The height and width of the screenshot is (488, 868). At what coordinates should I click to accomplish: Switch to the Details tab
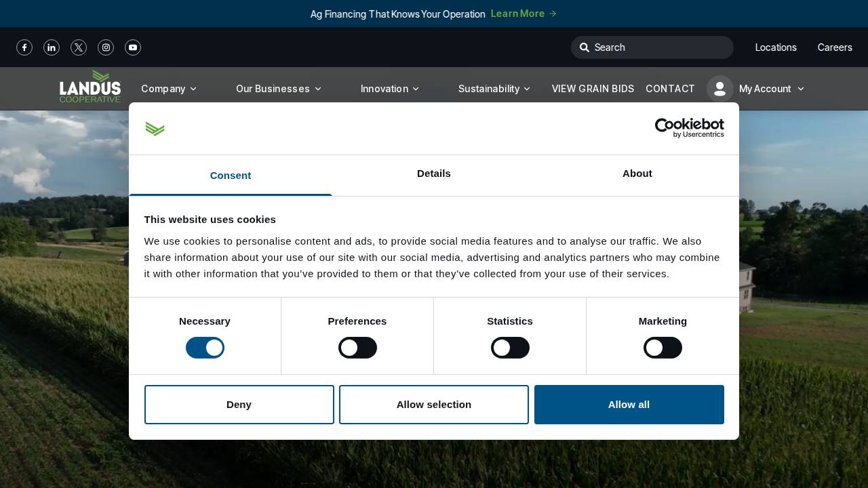click(434, 175)
